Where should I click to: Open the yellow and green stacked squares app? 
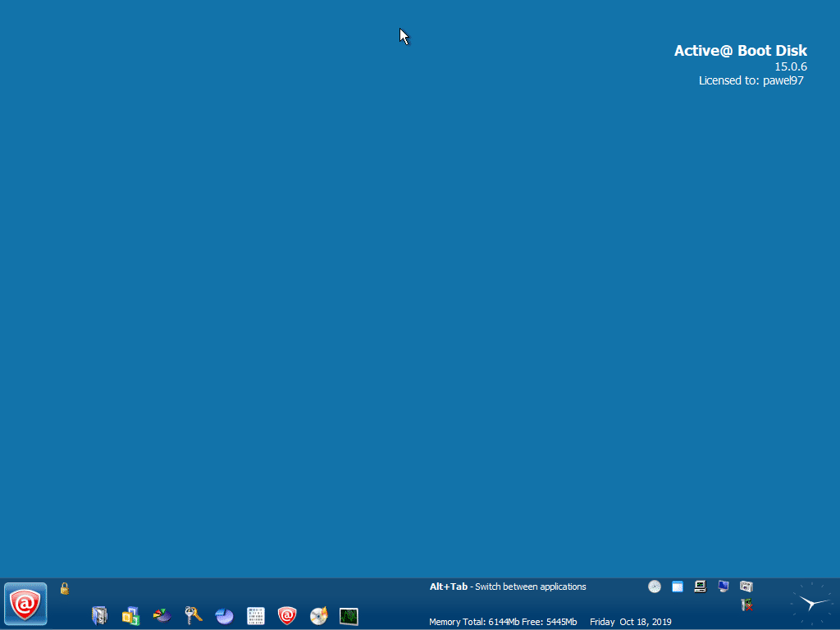(x=131, y=615)
